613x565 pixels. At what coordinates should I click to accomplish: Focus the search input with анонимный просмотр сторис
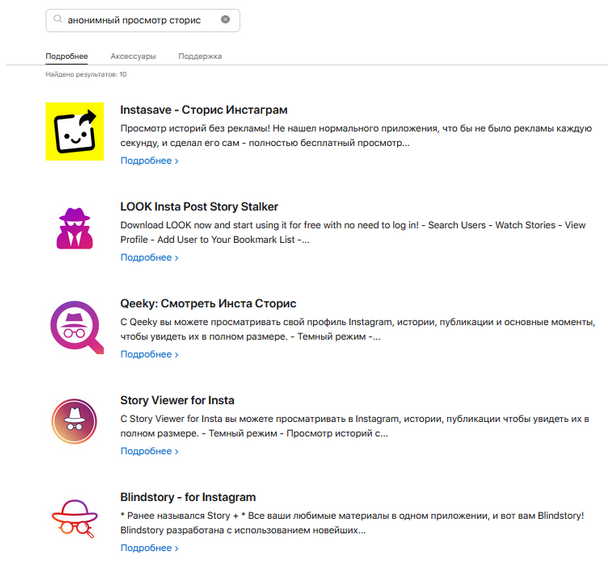click(140, 20)
